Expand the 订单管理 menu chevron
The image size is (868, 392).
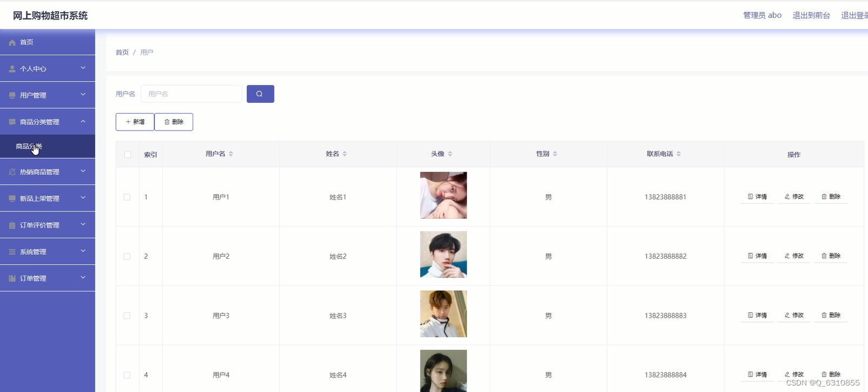coord(83,278)
